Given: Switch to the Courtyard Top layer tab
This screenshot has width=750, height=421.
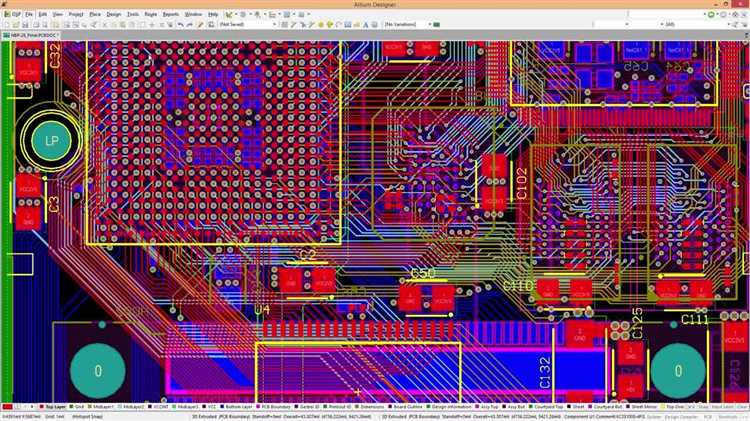Looking at the screenshot, I should pos(546,407).
